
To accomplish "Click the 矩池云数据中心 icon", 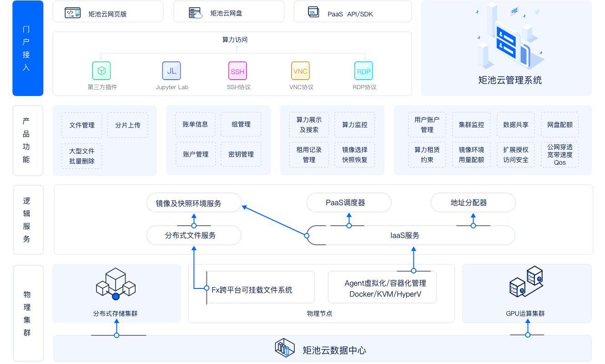I will coord(285,349).
